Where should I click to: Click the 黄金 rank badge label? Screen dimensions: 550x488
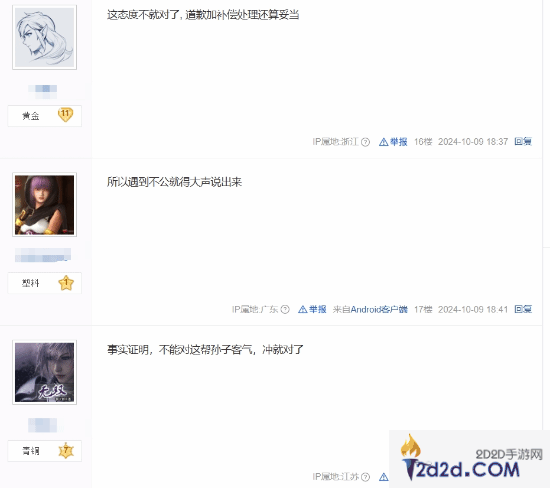tap(31, 116)
